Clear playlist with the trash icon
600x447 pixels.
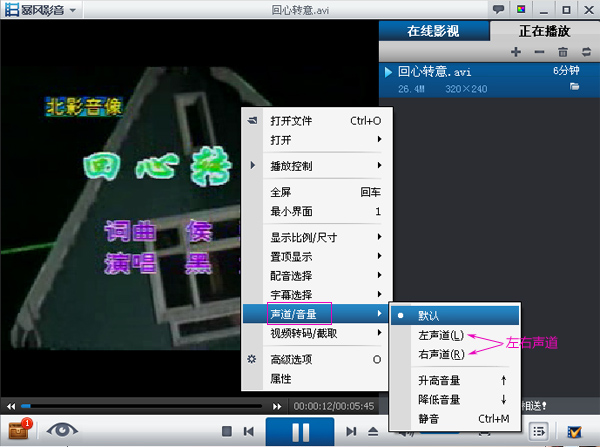tap(562, 51)
